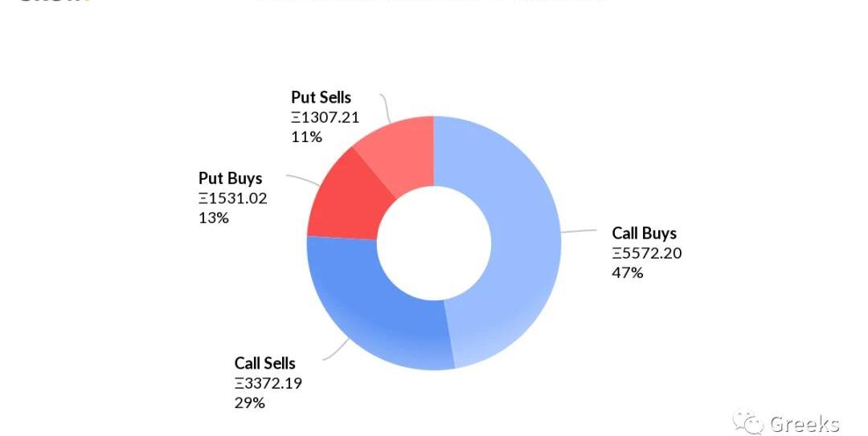
Task: Click the WeChat logo icon beside Greeks
Action: 749,423
